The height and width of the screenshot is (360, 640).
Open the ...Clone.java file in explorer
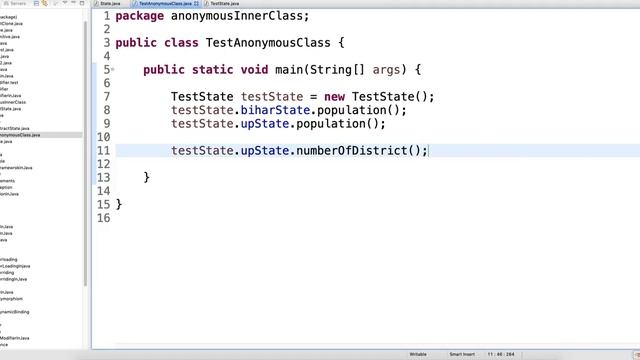pos(11,24)
